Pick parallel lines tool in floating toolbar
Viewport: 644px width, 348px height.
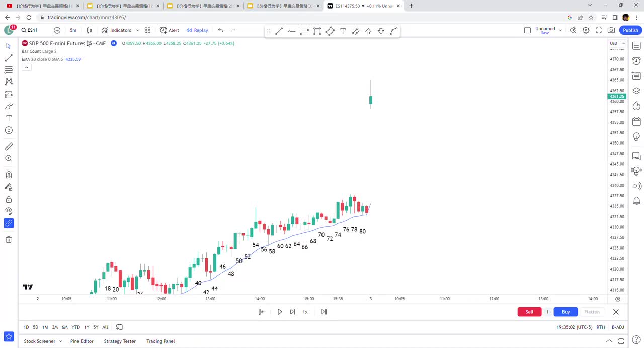tap(304, 31)
